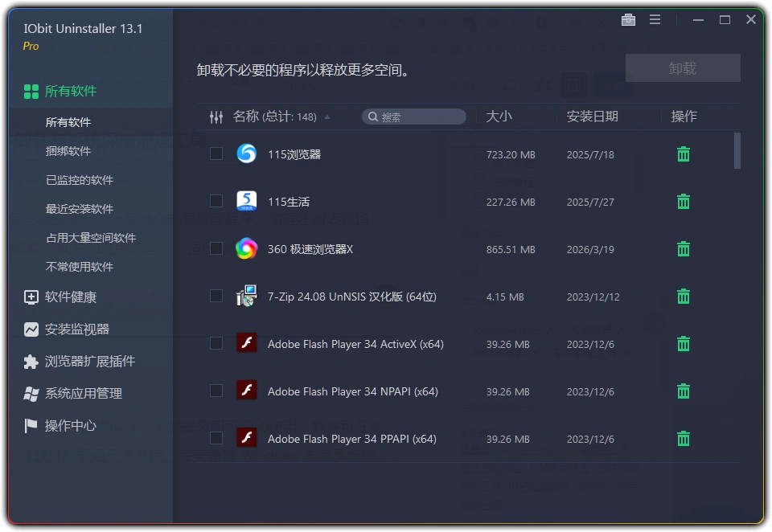This screenshot has width=772, height=532.
Task: Click the filter icon beside 名称 column
Action: (216, 117)
